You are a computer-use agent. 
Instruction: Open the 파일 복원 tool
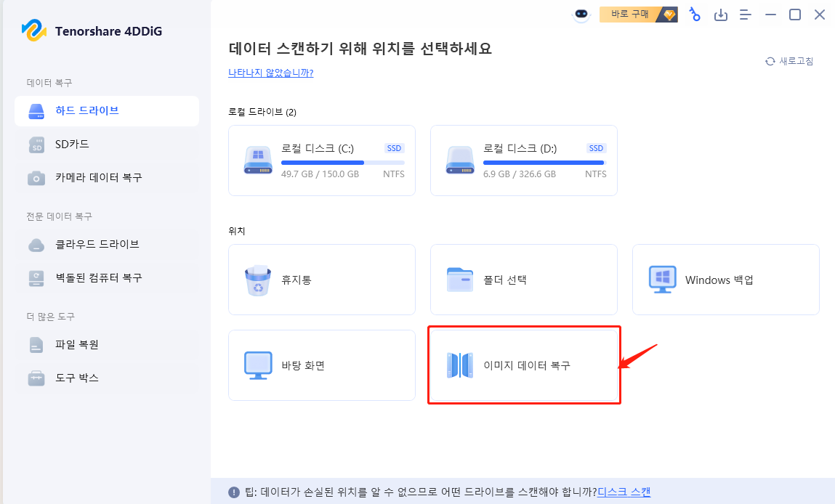click(x=73, y=345)
